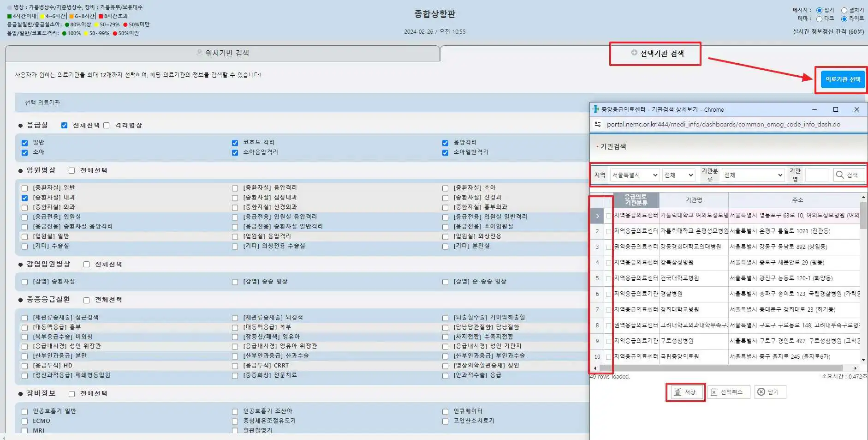Check the [응급투석] HD checkbox
Screen dimensions: 868x440
(24, 366)
